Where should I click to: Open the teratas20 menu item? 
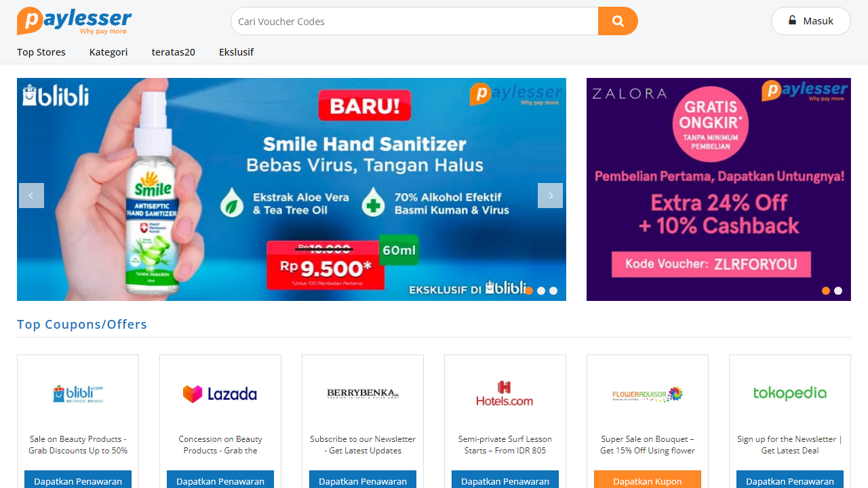point(174,52)
